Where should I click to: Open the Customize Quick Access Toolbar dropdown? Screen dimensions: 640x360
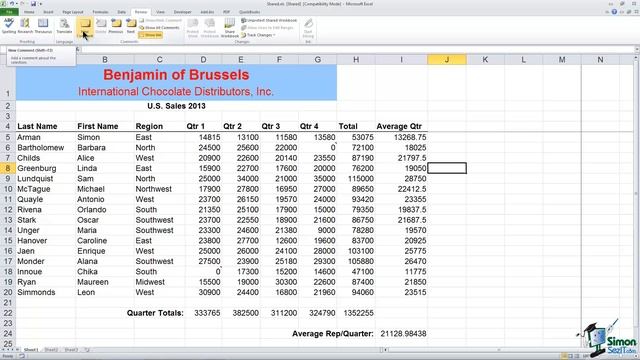41,4
